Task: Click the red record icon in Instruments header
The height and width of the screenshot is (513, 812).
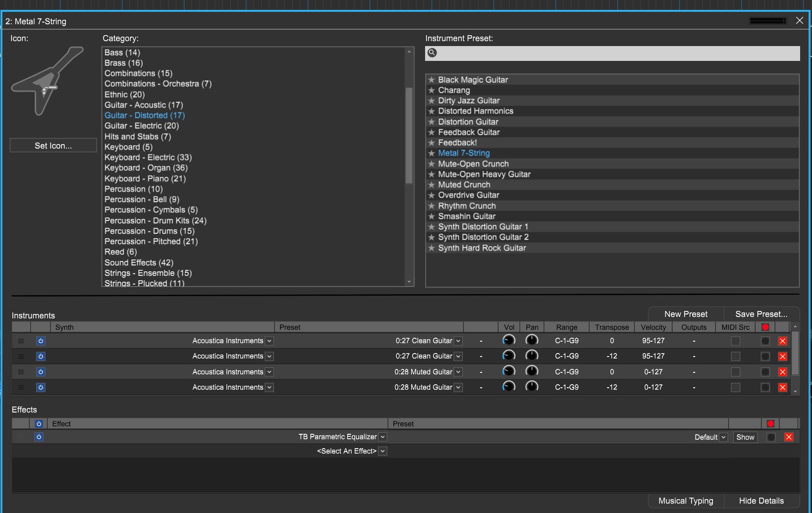Action: (765, 327)
